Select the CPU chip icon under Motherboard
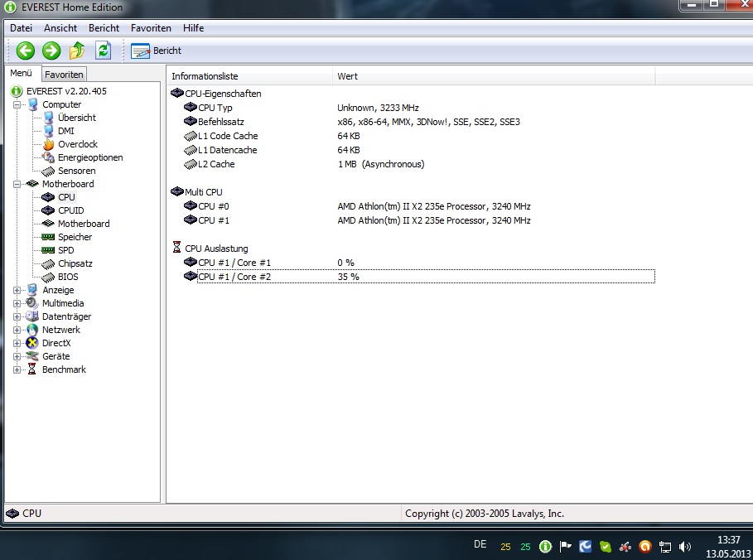 coord(48,197)
